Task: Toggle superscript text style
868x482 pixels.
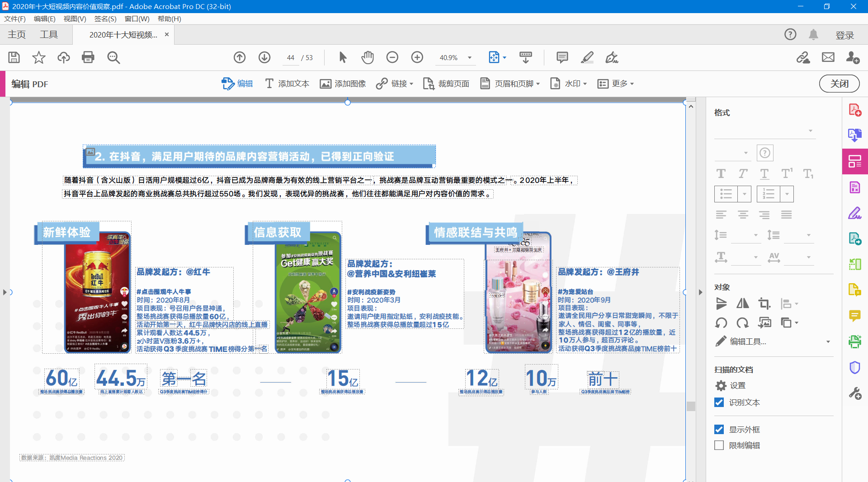Action: click(787, 173)
